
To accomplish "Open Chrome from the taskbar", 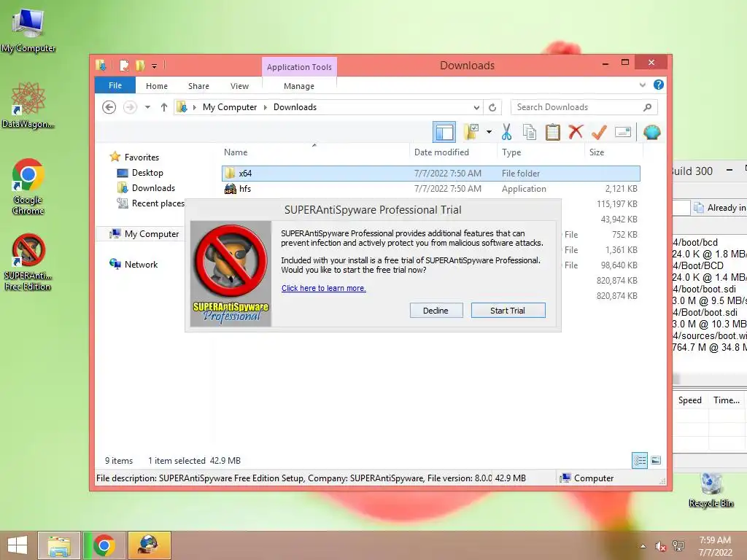I will (x=104, y=545).
